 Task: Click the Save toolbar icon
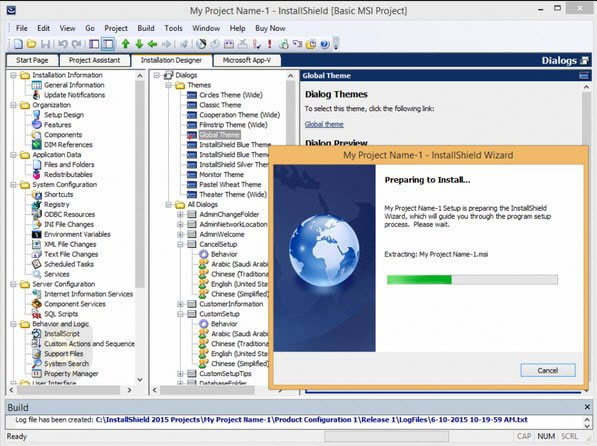point(45,44)
